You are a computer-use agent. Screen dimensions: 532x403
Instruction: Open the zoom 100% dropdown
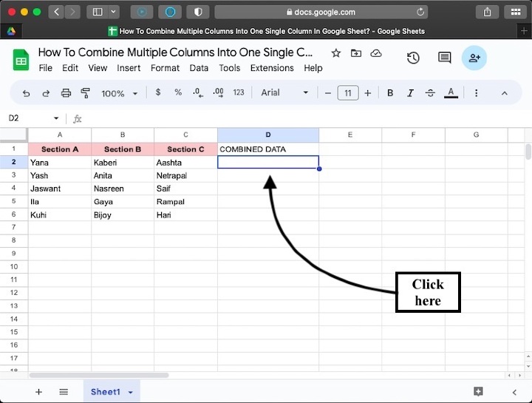point(119,93)
